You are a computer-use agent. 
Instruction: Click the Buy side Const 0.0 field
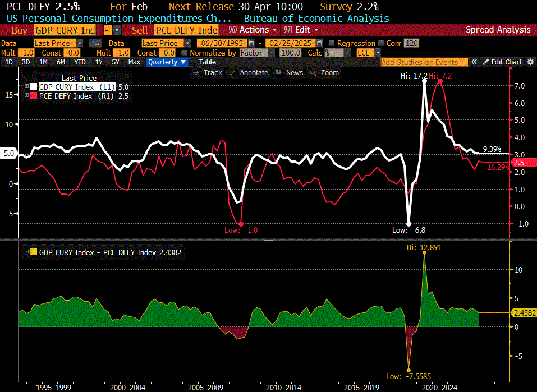72,53
